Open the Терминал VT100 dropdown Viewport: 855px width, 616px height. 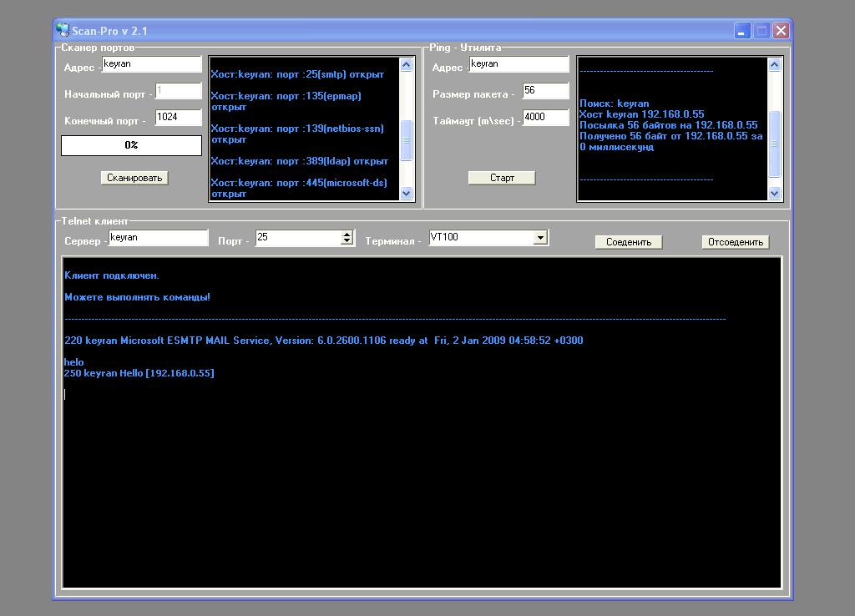coord(540,238)
